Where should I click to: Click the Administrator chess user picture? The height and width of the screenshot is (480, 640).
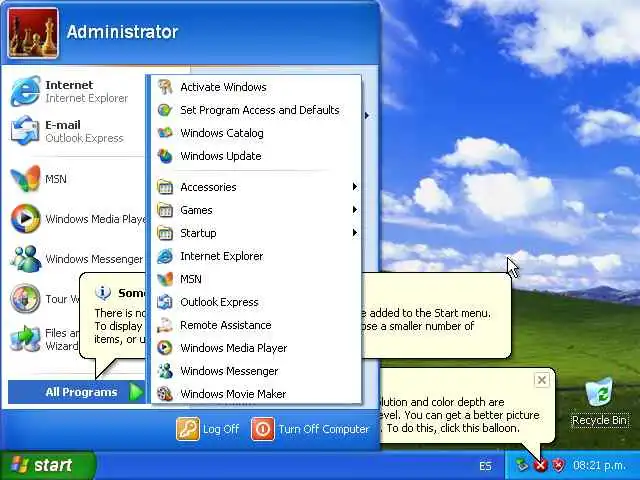(x=33, y=33)
